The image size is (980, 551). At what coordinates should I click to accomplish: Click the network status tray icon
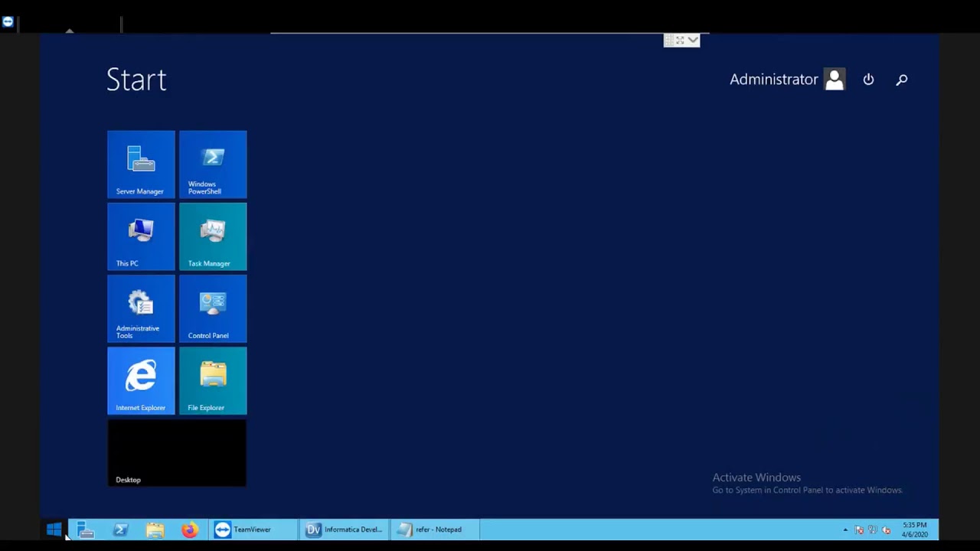[873, 530]
